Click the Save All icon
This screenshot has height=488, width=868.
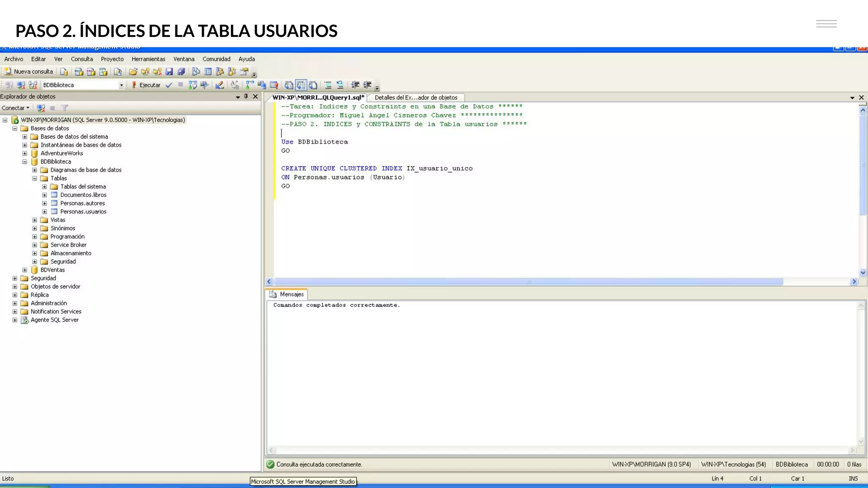click(x=181, y=72)
